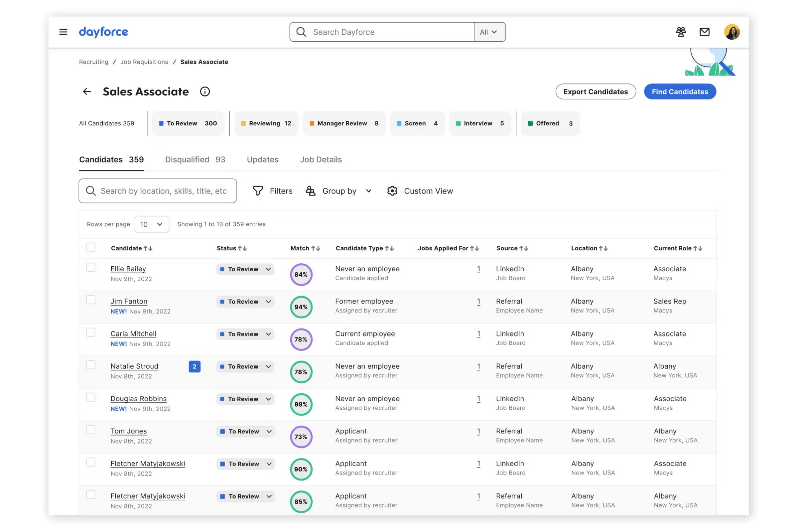Click Natalie Stroud's blue notification badge
This screenshot has height=532, width=798.
click(x=195, y=366)
